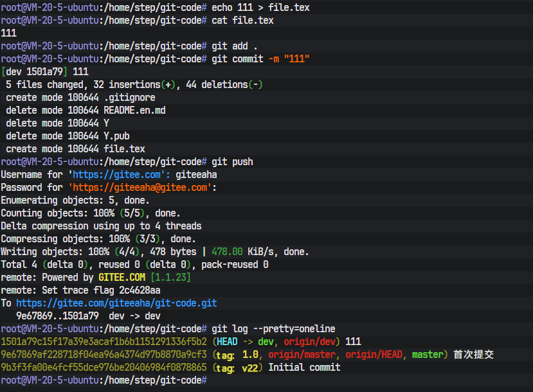Viewport: 533px width, 392px height.
Task: Click the 'git push' command text
Action: (x=232, y=161)
